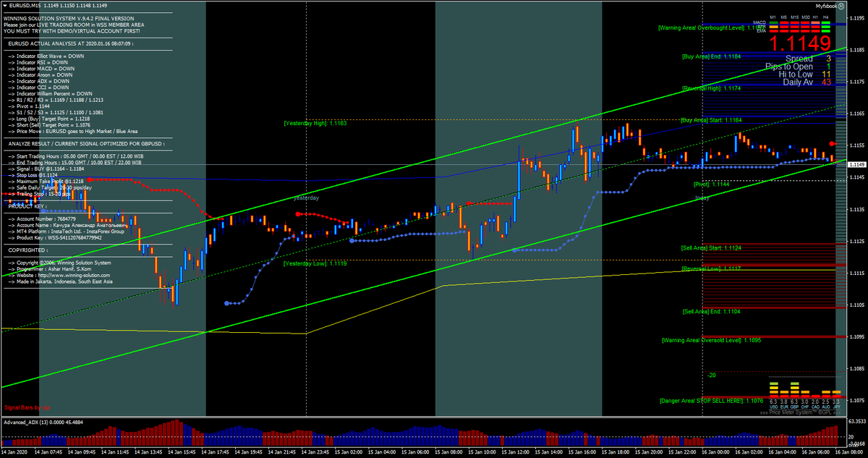The height and width of the screenshot is (458, 868).
Task: Click the USD currency strength bar
Action: (773, 389)
